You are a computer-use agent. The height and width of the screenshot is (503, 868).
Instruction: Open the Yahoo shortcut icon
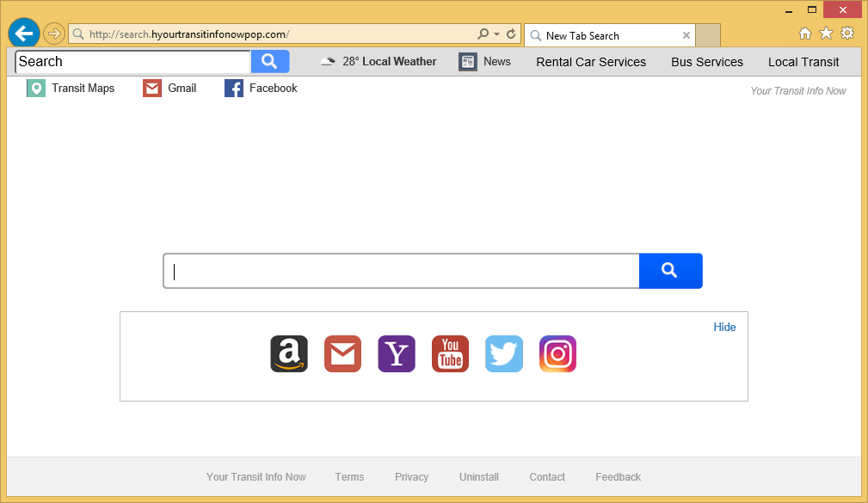[397, 353]
